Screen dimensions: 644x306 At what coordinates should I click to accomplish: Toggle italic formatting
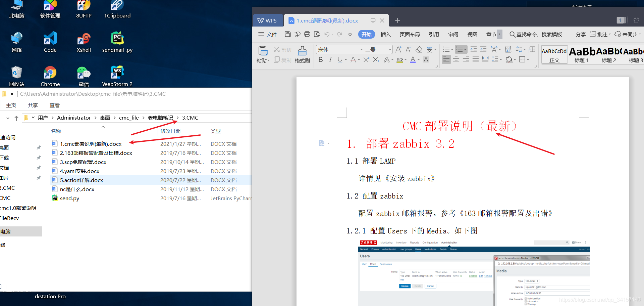coord(330,59)
